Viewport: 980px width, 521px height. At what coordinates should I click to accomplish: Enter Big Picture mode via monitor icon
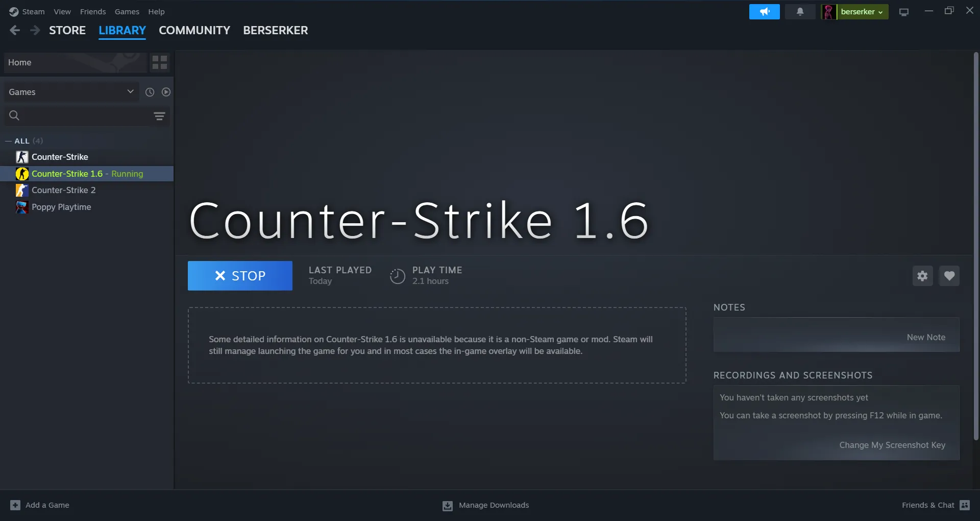coord(904,12)
